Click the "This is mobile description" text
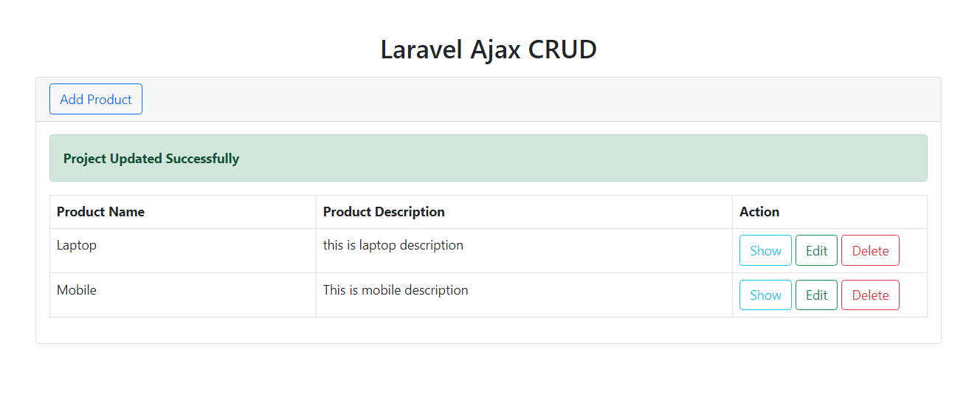 click(396, 290)
